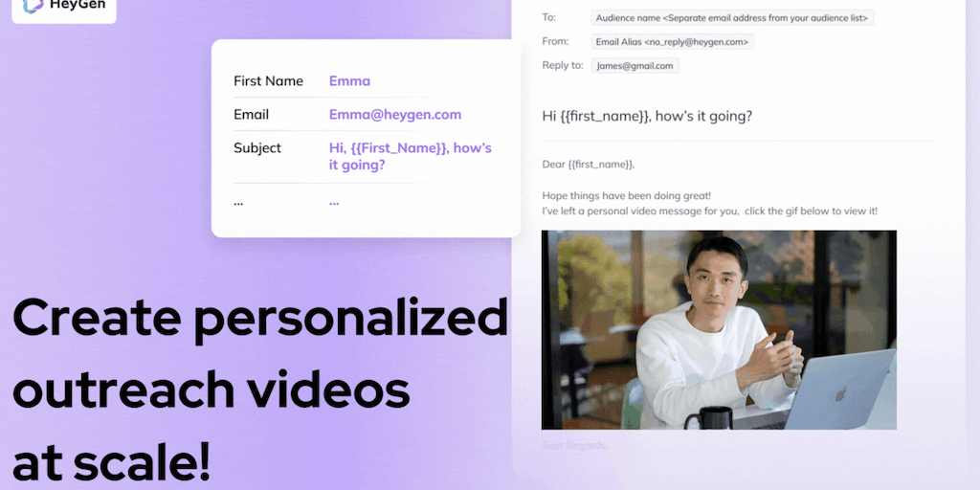Screen dimensions: 980x490
Task: Click the email value 'Emma@heygen.com'
Action: (x=395, y=115)
